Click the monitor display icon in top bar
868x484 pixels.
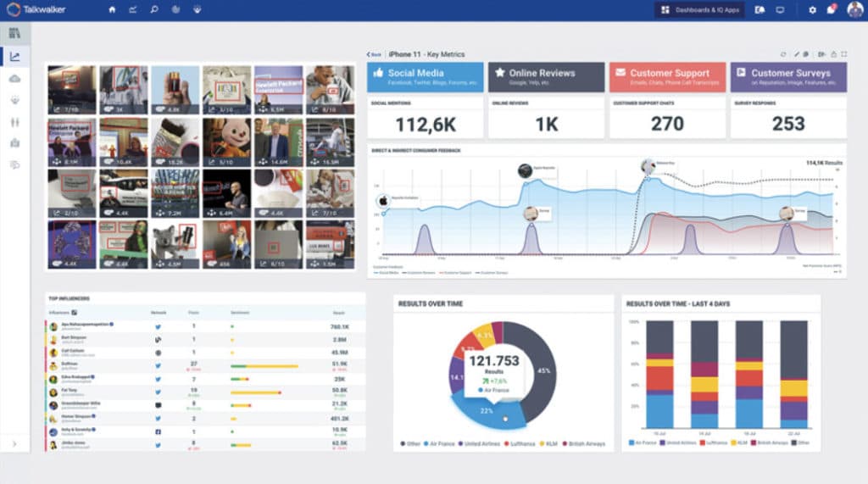(x=780, y=10)
